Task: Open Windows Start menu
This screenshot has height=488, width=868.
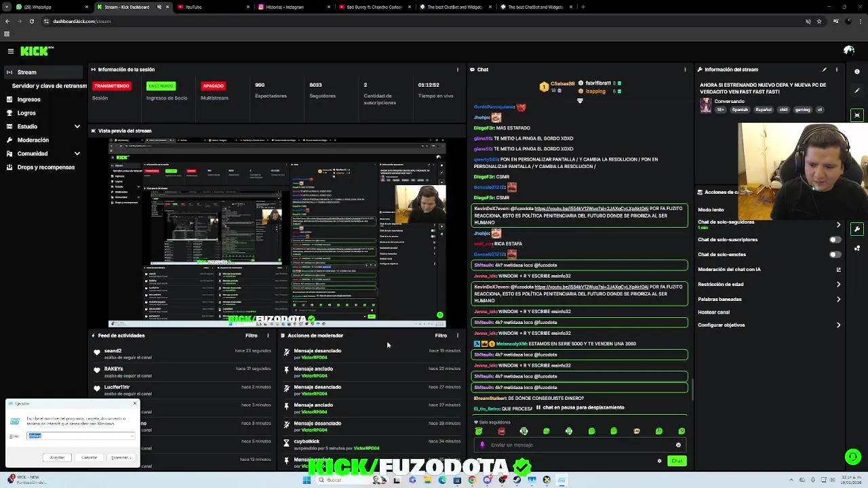Action: pyautogui.click(x=307, y=480)
